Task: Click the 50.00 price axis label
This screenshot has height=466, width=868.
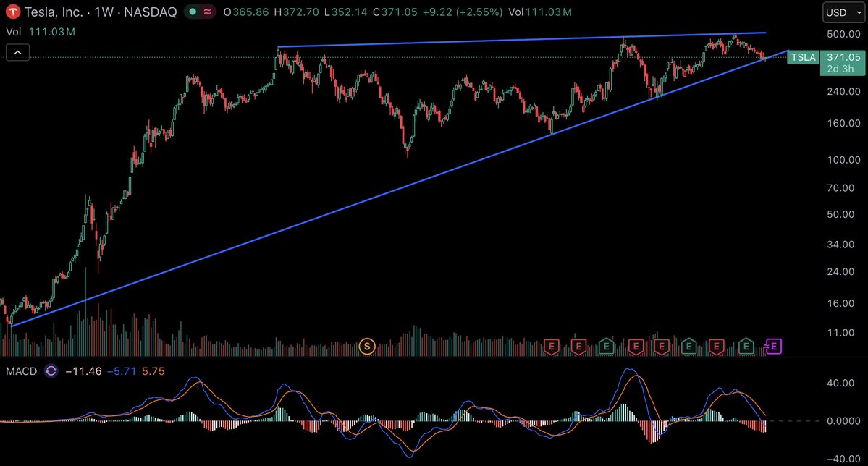Action: [x=841, y=215]
